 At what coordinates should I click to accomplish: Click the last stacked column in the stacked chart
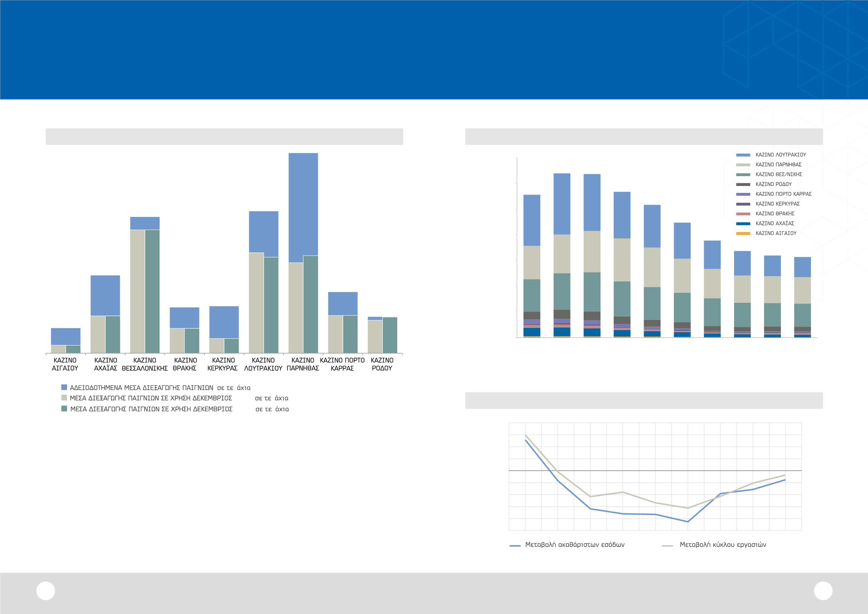click(802, 297)
